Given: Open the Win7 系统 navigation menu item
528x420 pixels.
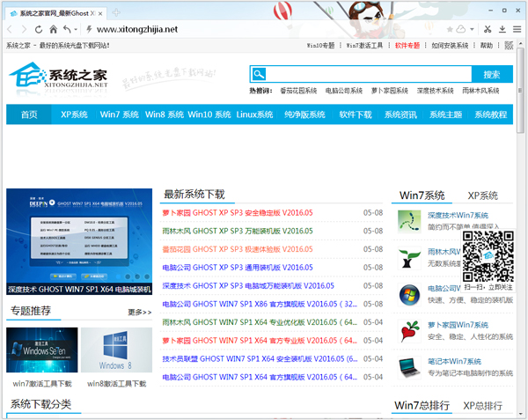Looking at the screenshot, I should 120,114.
